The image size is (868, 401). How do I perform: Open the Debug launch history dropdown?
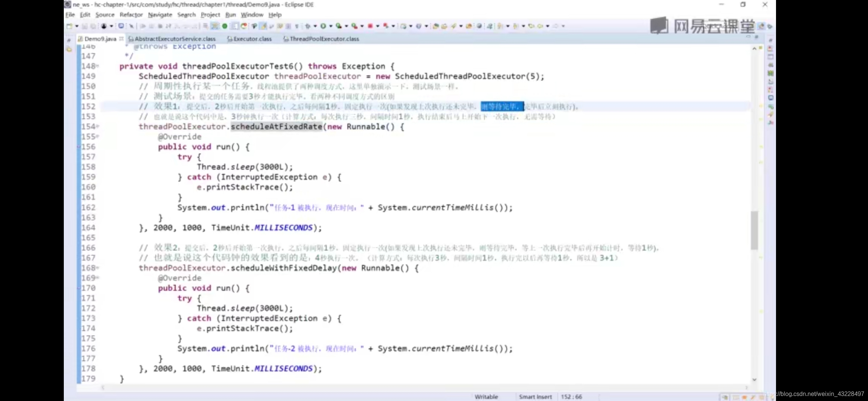click(315, 26)
